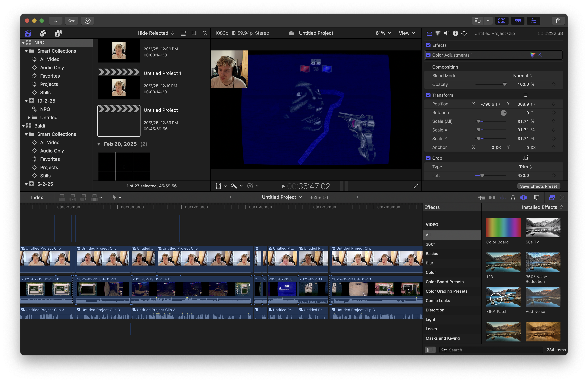Open the Share inspector icon
This screenshot has height=382, width=588.
coord(464,33)
